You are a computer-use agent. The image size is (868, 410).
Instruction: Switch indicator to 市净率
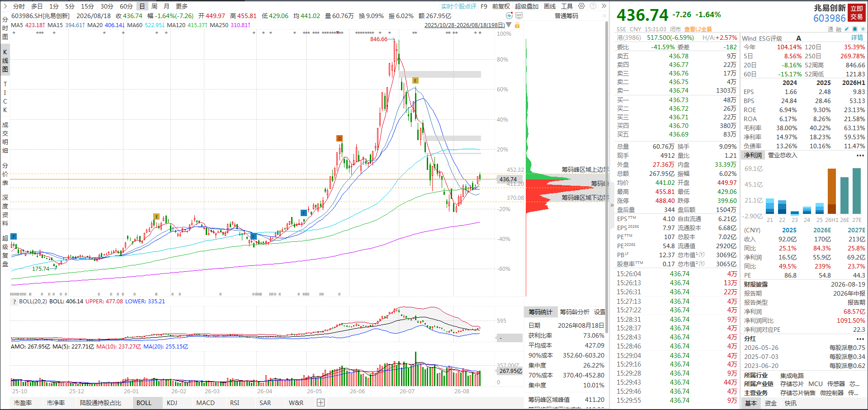(x=56, y=403)
